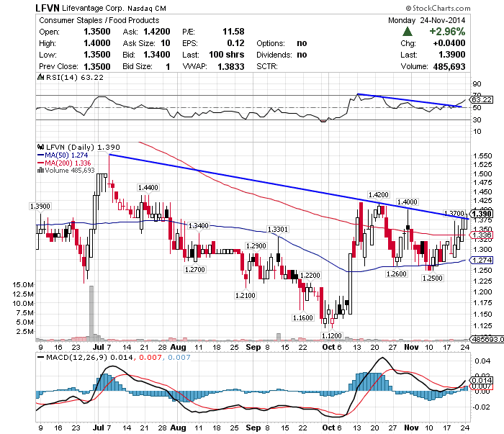The width and height of the screenshot is (504, 434).
Task: Click the Monday 24-Nov-2014 date
Action: 426,20
